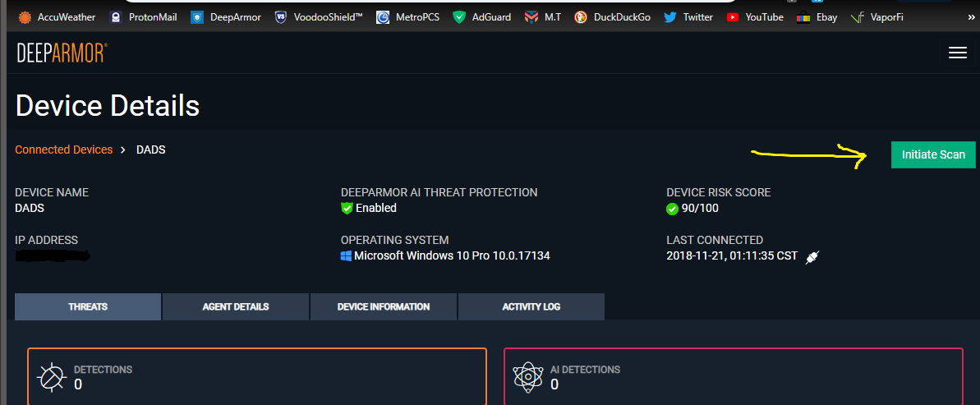The width and height of the screenshot is (980, 405).
Task: Select the AI Detections card
Action: click(x=733, y=376)
